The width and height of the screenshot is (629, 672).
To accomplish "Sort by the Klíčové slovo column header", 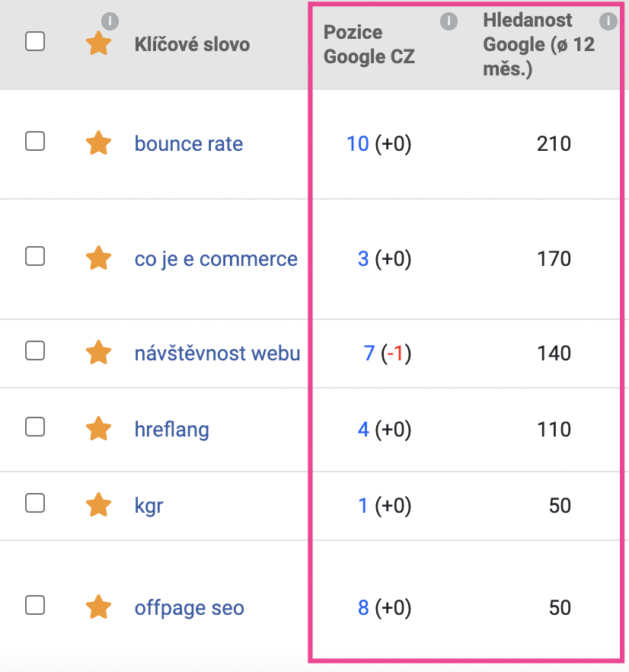I will click(x=192, y=44).
